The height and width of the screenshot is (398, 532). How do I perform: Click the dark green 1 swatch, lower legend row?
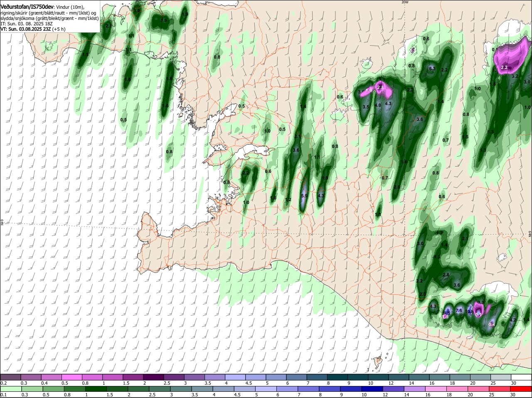coord(96,389)
